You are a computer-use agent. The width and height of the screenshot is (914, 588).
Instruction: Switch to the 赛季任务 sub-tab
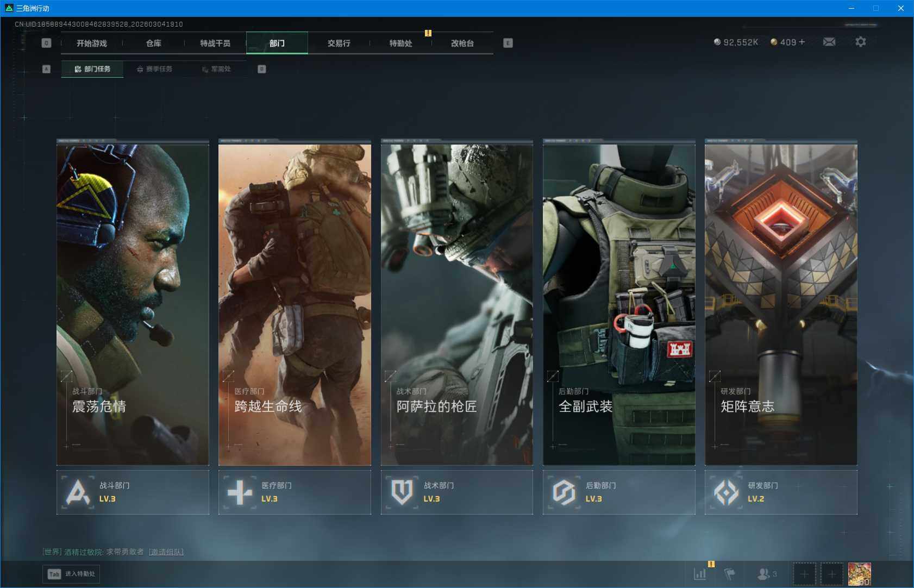click(x=155, y=69)
